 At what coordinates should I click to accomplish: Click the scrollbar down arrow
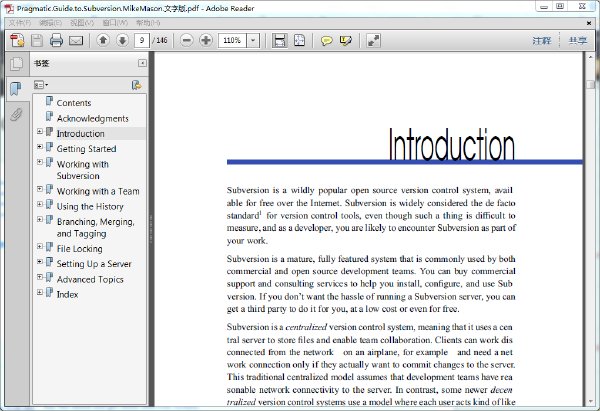(x=591, y=401)
